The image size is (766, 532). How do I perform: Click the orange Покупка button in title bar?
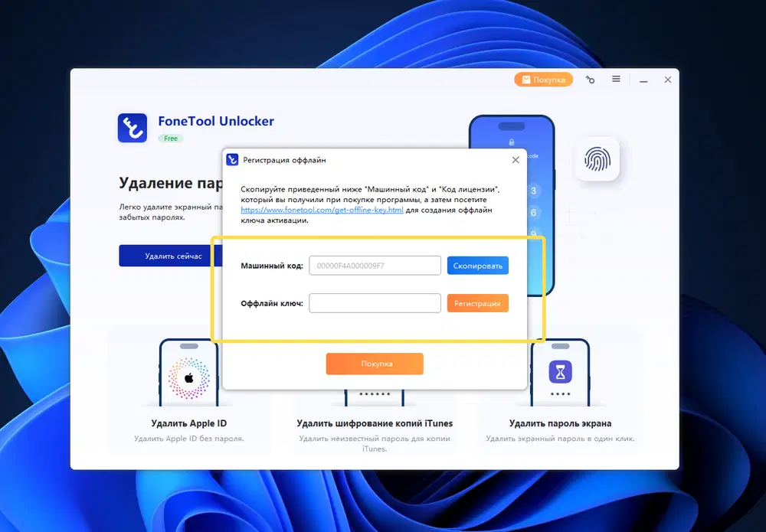click(x=543, y=80)
